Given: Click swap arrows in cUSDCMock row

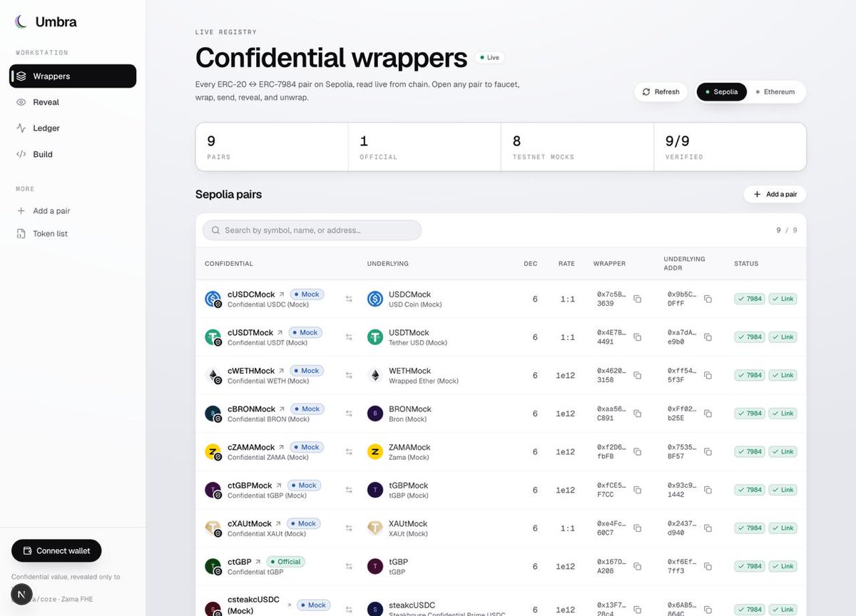Looking at the screenshot, I should 349,299.
